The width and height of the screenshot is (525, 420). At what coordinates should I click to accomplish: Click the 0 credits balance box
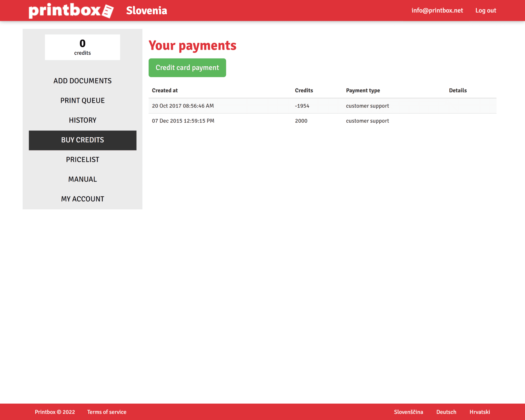tap(82, 47)
